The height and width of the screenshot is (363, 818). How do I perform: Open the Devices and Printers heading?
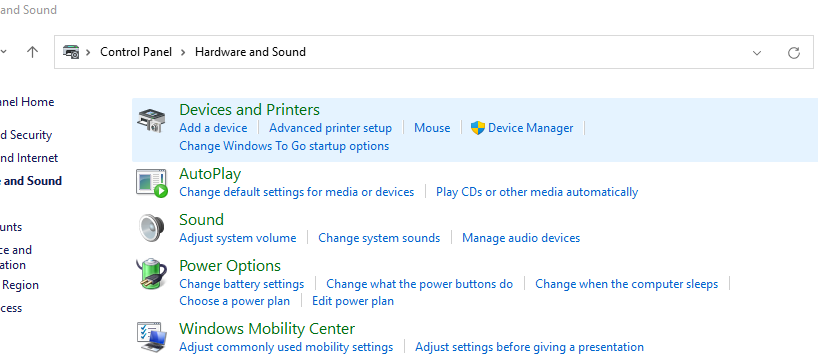249,110
